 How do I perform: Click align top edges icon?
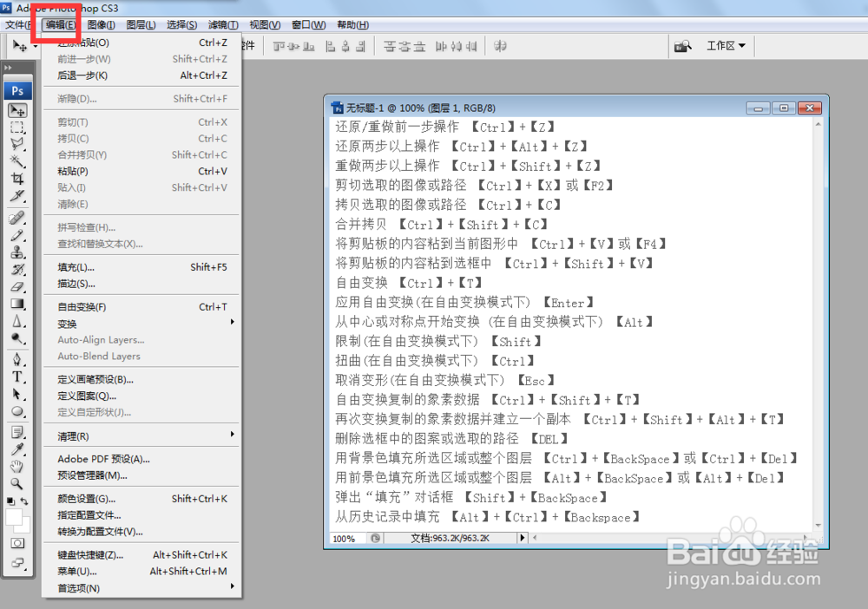pyautogui.click(x=279, y=47)
